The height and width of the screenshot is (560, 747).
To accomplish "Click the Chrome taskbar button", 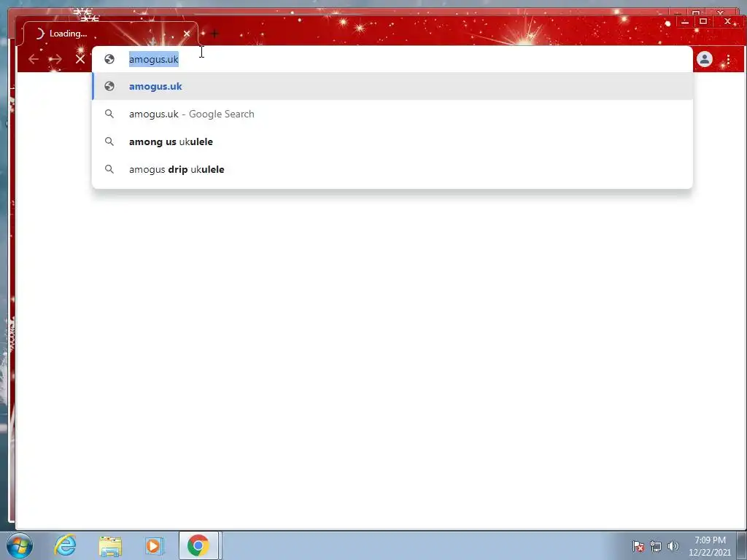I will pos(198,545).
